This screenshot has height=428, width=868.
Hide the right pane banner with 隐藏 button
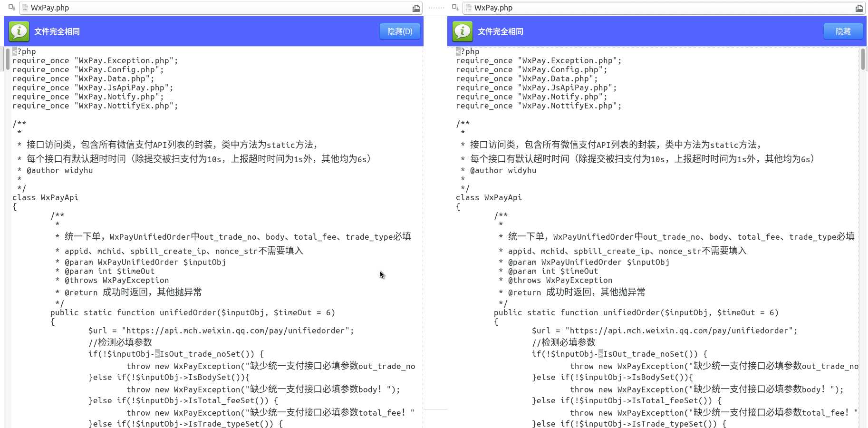[843, 31]
